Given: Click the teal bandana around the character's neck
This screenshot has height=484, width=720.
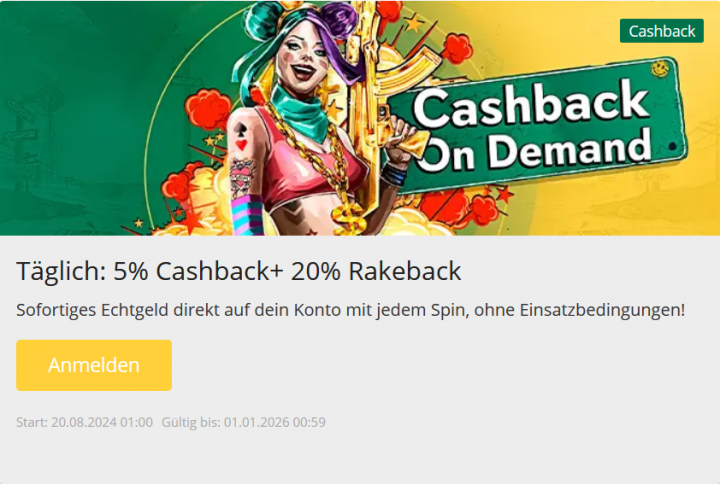Looking at the screenshot, I should click(301, 109).
